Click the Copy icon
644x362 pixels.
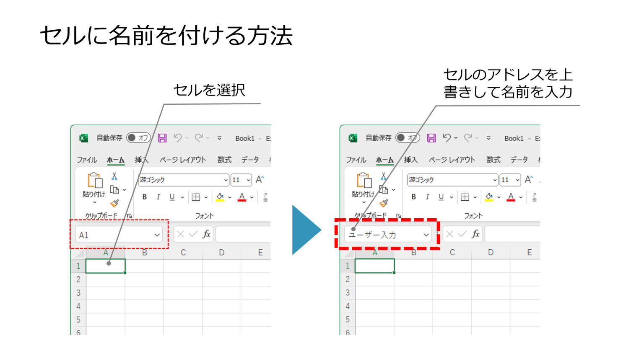(114, 189)
